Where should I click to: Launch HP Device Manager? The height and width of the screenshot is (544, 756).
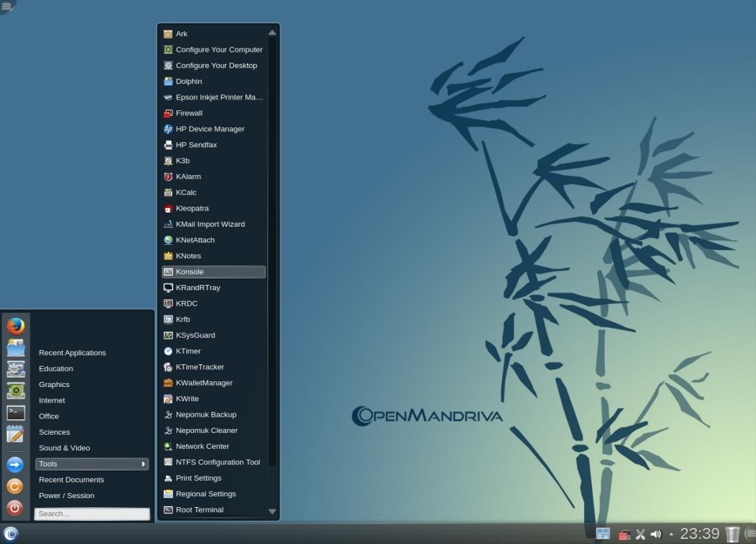(x=214, y=129)
